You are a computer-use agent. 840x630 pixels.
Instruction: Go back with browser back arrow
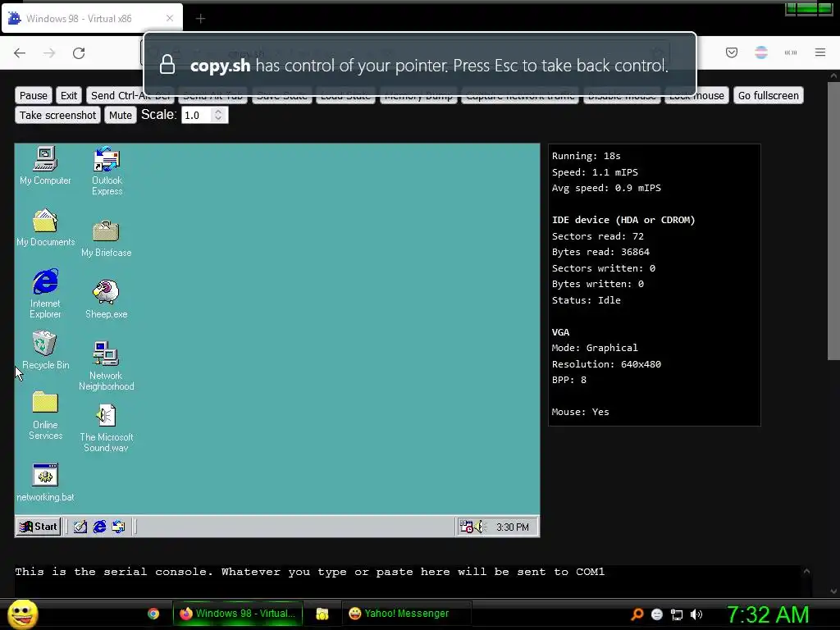pos(20,52)
